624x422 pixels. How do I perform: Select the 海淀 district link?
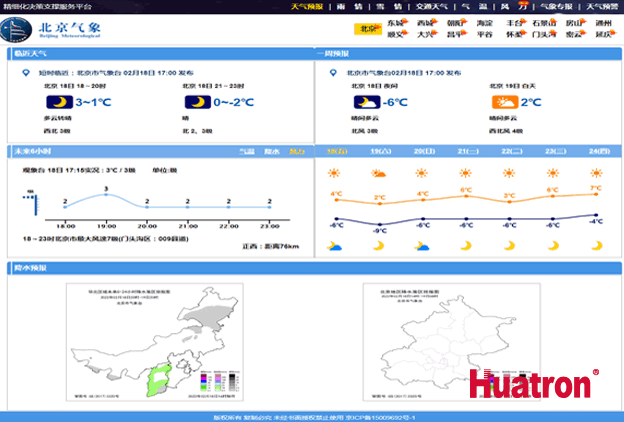(x=484, y=22)
